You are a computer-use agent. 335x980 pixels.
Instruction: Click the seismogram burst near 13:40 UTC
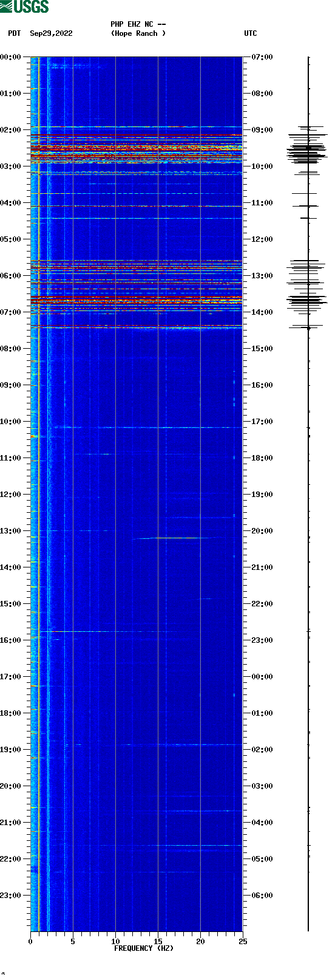[x=308, y=300]
